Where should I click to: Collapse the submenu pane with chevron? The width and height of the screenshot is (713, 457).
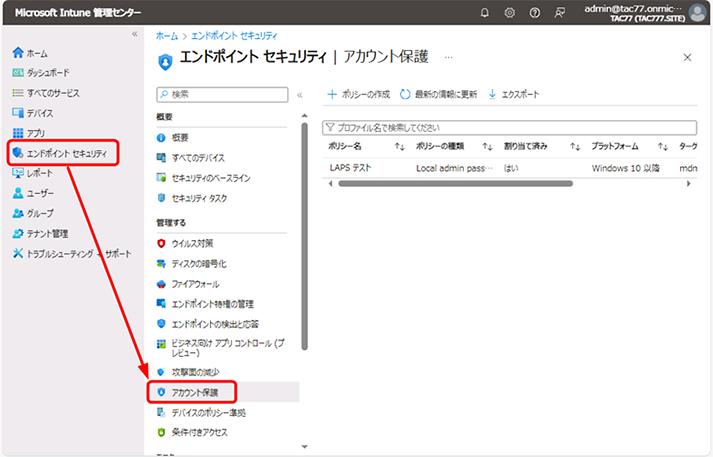click(x=300, y=95)
